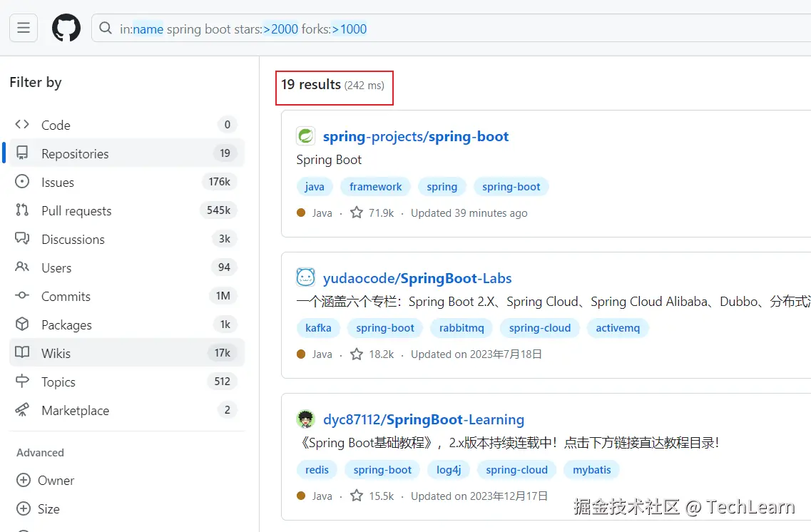Viewport: 811px width, 532px height.
Task: Click the Users people icon
Action: pos(22,267)
